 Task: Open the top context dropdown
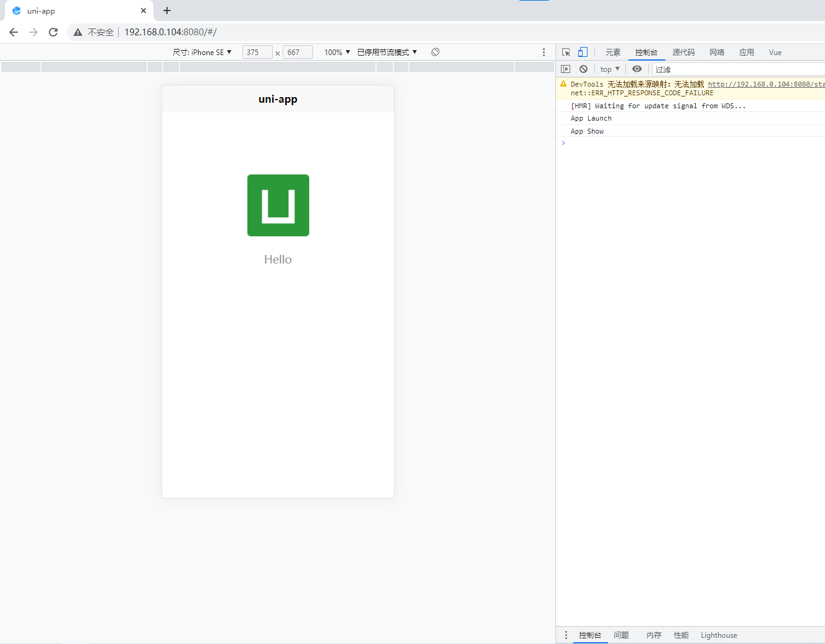pyautogui.click(x=610, y=69)
